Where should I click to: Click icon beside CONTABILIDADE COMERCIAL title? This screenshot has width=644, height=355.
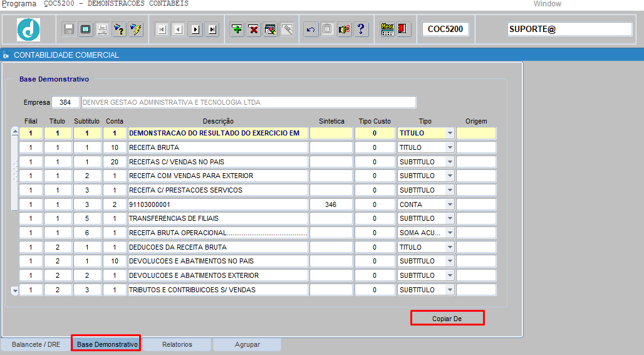point(6,55)
